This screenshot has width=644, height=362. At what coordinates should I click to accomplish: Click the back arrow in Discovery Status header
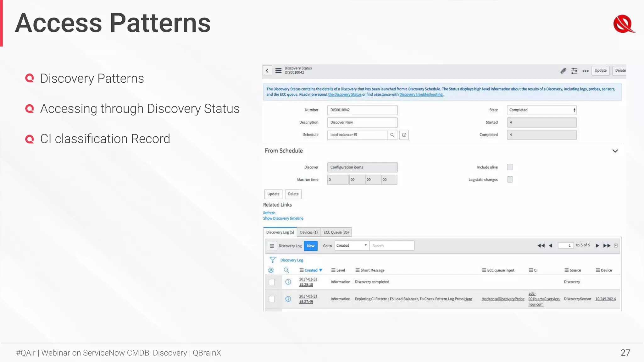(267, 71)
